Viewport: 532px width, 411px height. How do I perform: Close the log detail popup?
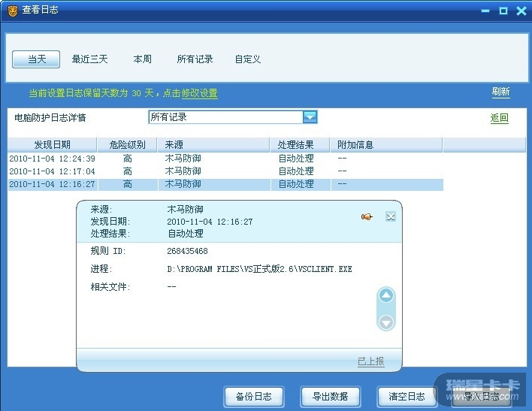click(391, 216)
